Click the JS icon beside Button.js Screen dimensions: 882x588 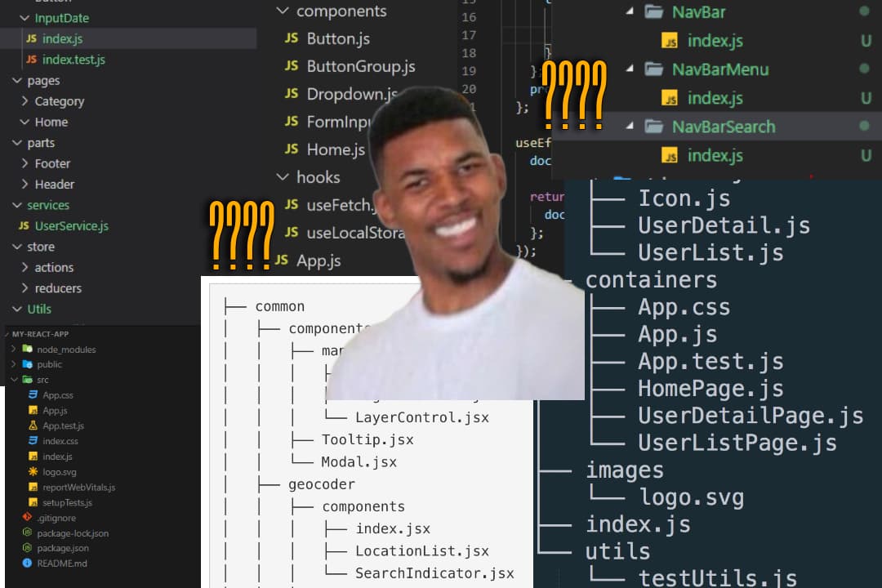[x=292, y=38]
